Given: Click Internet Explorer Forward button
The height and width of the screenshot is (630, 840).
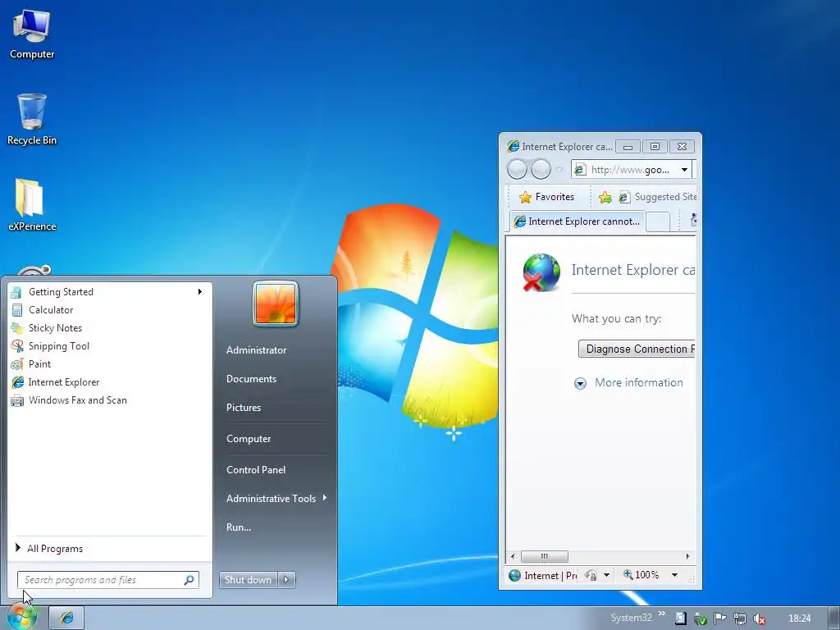Looking at the screenshot, I should (x=541, y=170).
